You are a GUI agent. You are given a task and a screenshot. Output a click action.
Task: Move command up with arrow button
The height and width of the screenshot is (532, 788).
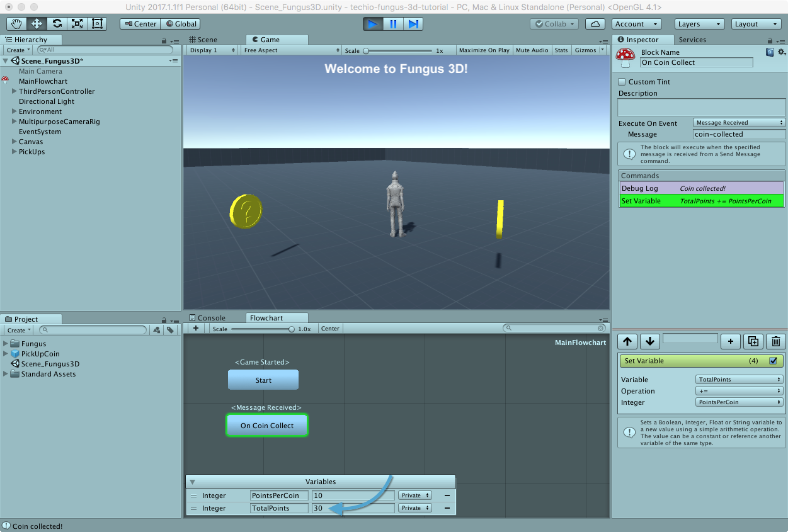pyautogui.click(x=627, y=341)
